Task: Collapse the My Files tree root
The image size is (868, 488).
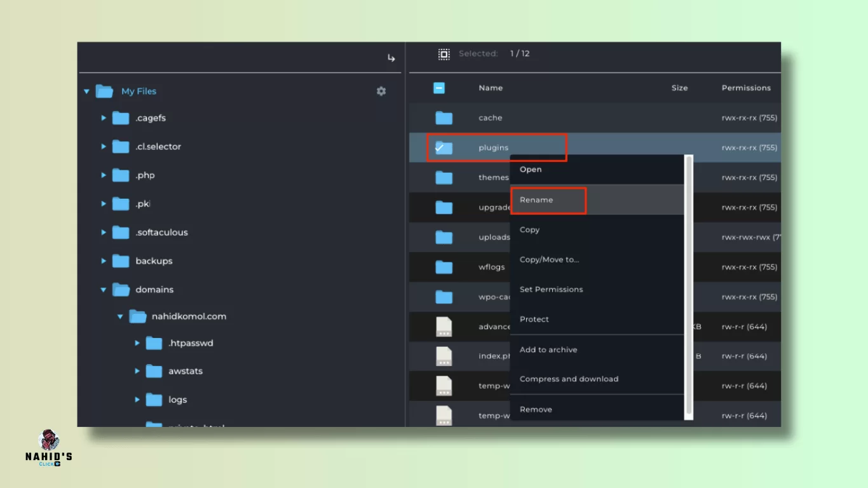Action: pyautogui.click(x=87, y=91)
